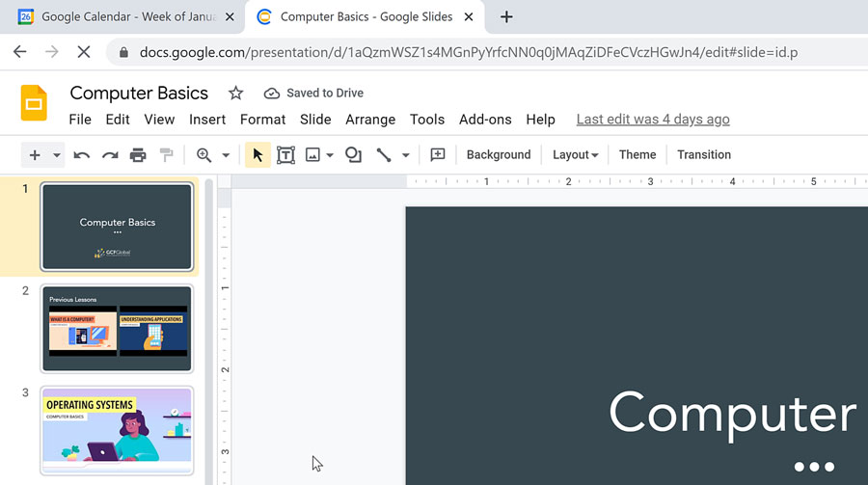
Task: Click the Insert image icon
Action: tap(312, 155)
